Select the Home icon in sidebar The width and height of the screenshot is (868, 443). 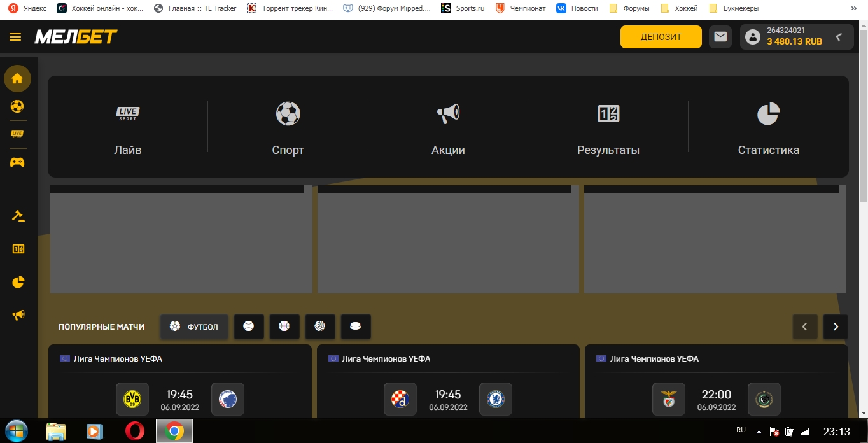point(17,79)
